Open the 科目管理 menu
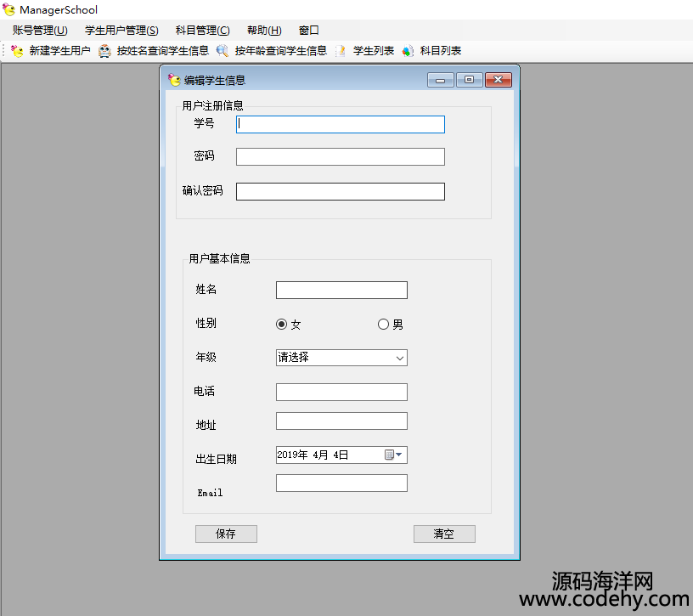The height and width of the screenshot is (616, 693). 202,31
